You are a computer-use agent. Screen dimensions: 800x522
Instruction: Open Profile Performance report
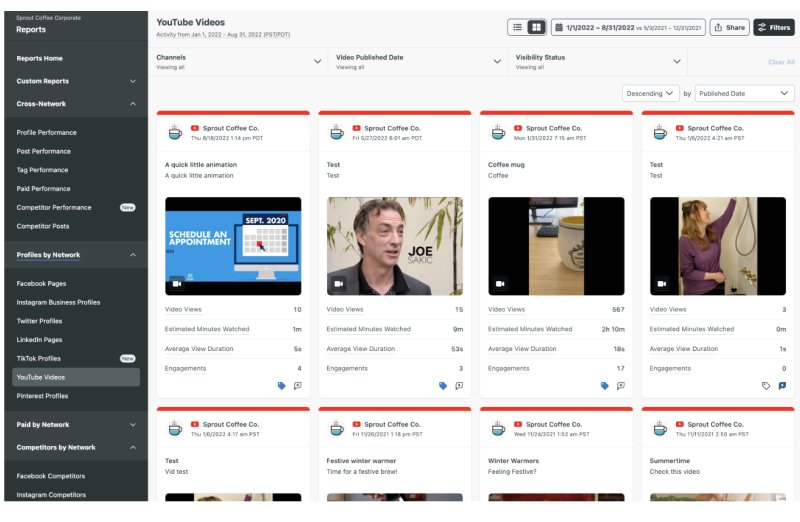pos(46,133)
